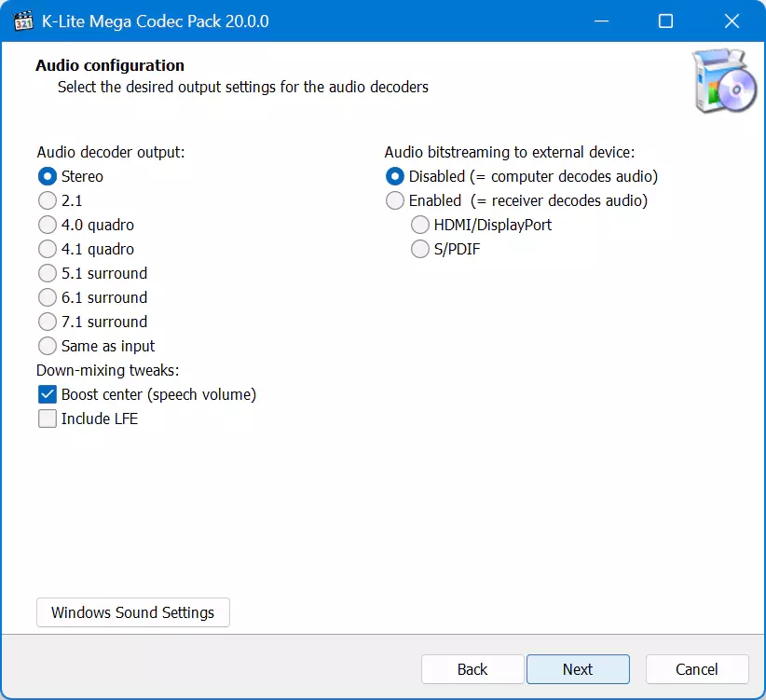Minimize the K-Lite installer window
Image resolution: width=766 pixels, height=700 pixels.
(x=601, y=21)
